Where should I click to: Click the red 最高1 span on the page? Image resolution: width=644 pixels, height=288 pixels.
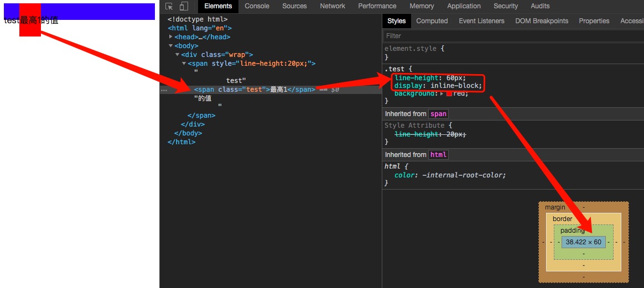[x=30, y=20]
